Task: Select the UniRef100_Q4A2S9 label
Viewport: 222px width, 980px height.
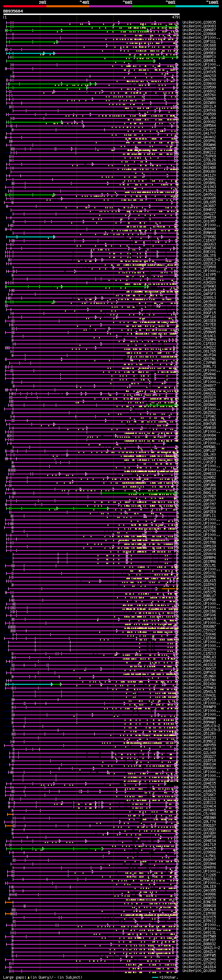Action: (199, 76)
